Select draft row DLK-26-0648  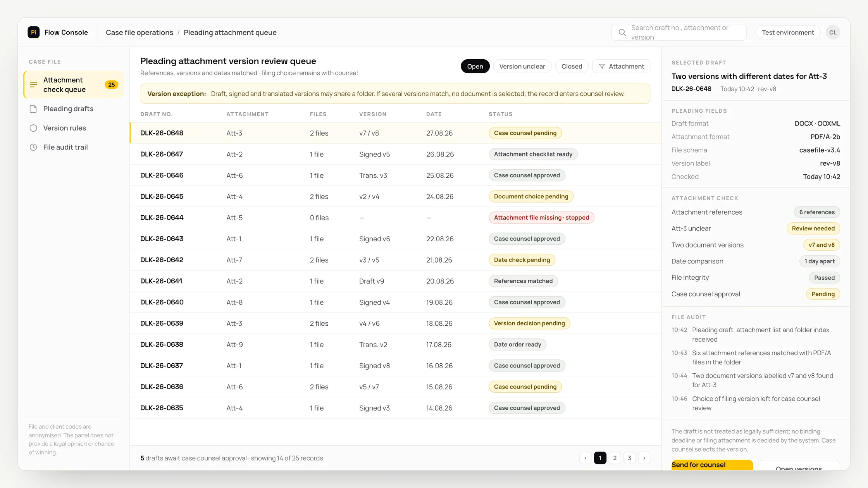point(395,133)
